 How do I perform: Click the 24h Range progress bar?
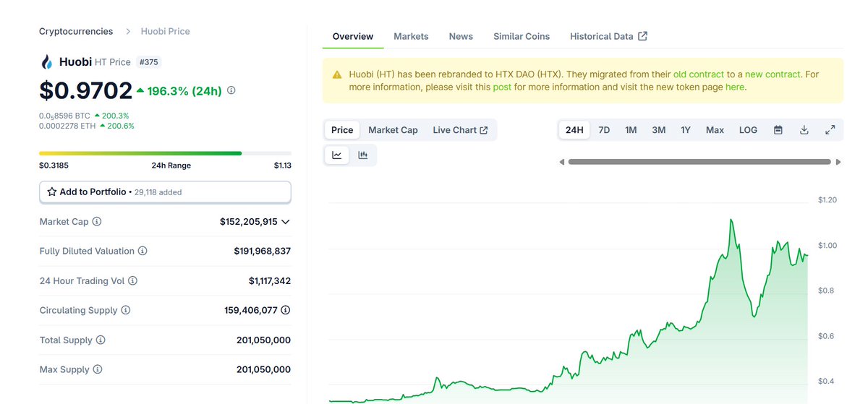(x=165, y=153)
